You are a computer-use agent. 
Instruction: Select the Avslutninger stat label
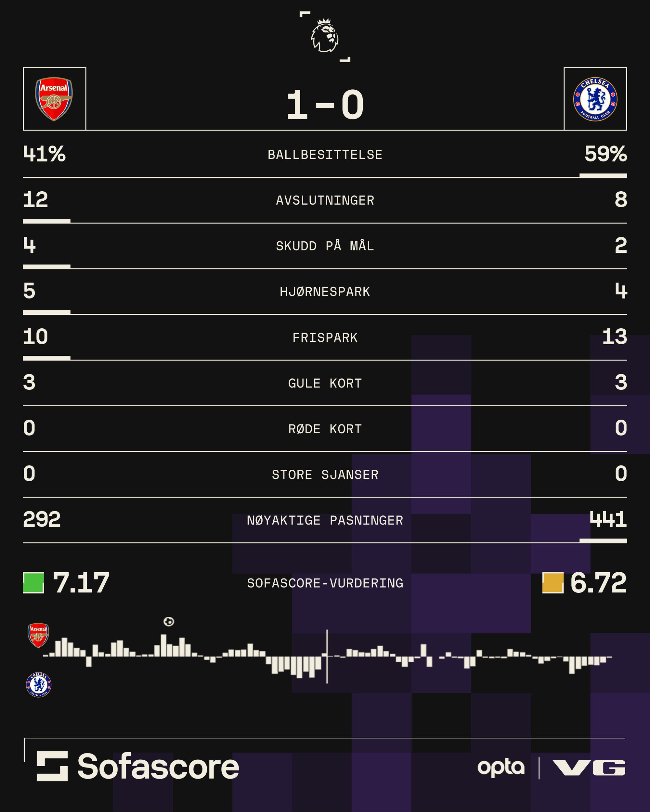coord(325,200)
